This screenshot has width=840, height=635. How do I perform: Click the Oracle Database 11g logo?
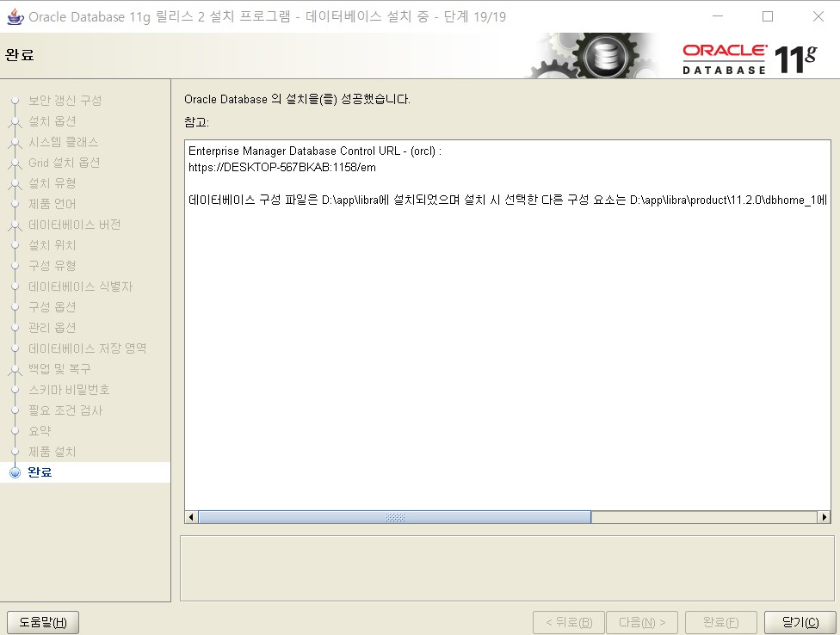(750, 59)
